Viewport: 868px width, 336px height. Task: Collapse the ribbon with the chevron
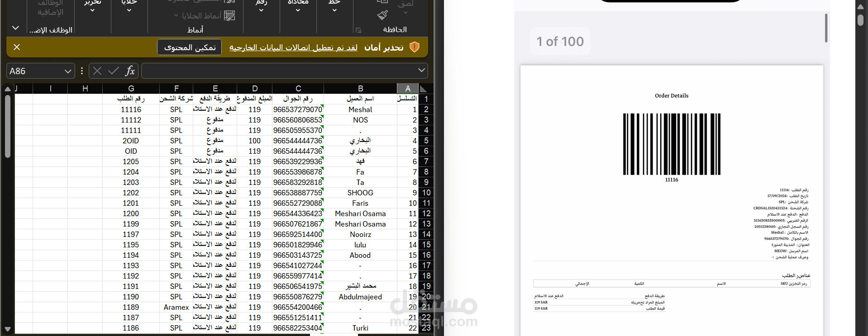point(15,28)
